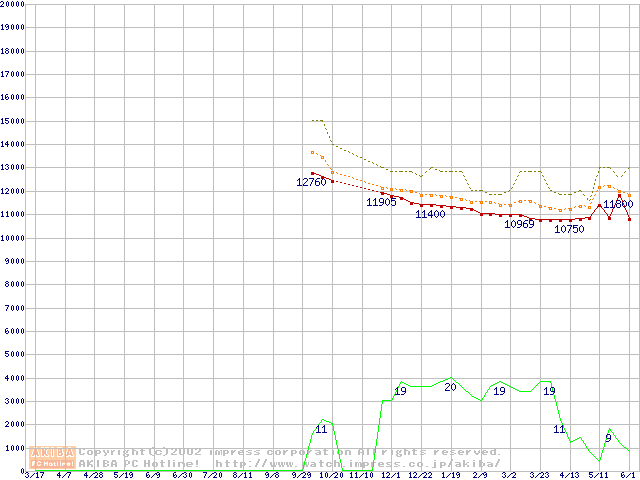Select the 5000 y-axis label
The width and height of the screenshot is (640, 480).
point(14,355)
